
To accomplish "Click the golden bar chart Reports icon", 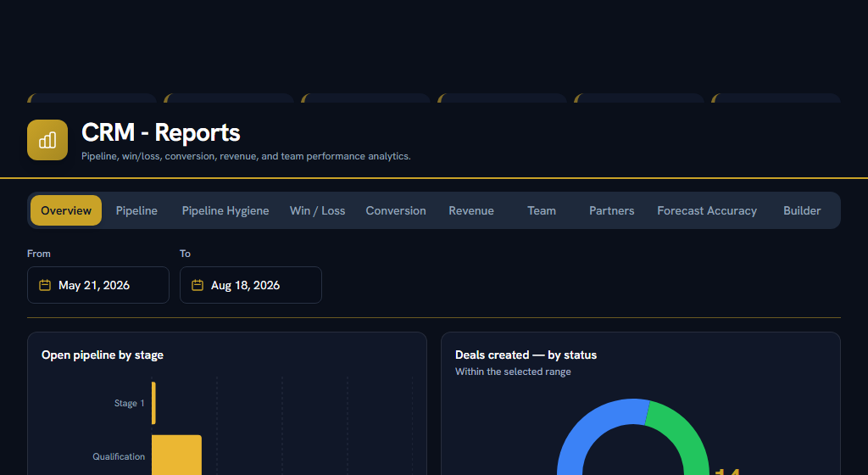I will point(47,140).
